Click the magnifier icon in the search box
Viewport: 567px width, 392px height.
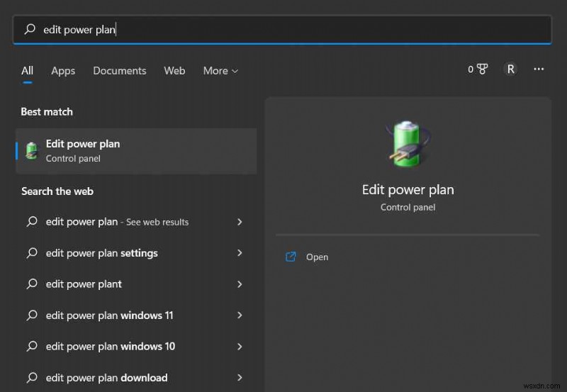coord(30,30)
